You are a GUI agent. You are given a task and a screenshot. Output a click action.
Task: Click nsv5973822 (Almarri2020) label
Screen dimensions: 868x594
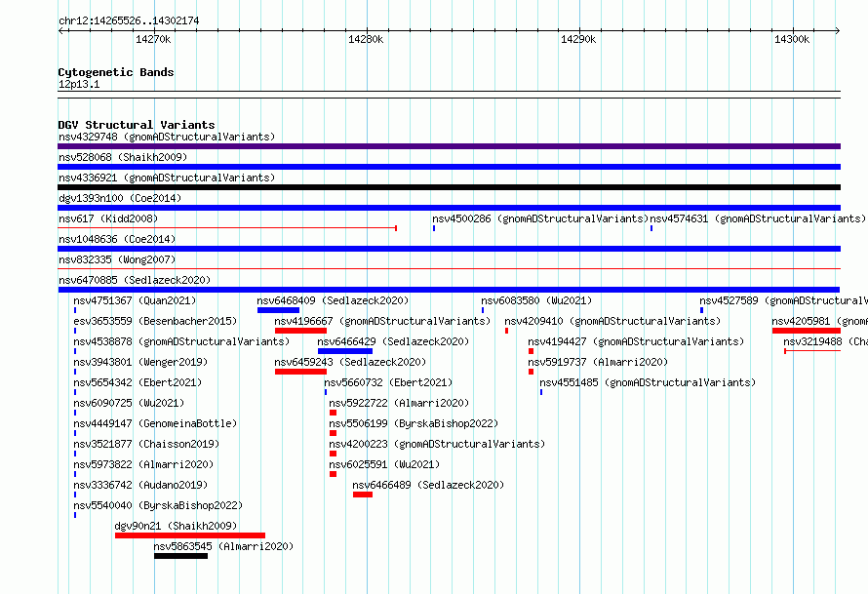point(143,464)
